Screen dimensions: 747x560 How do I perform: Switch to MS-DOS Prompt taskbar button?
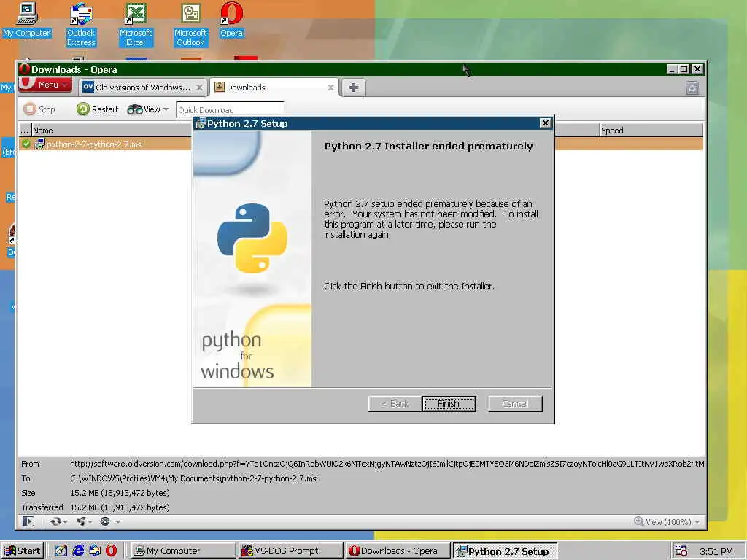290,551
